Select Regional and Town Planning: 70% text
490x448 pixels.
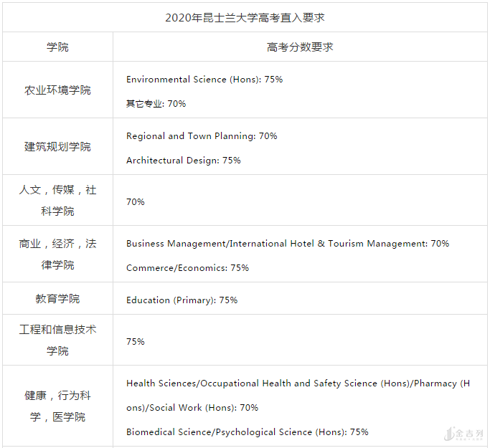pyautogui.click(x=202, y=136)
